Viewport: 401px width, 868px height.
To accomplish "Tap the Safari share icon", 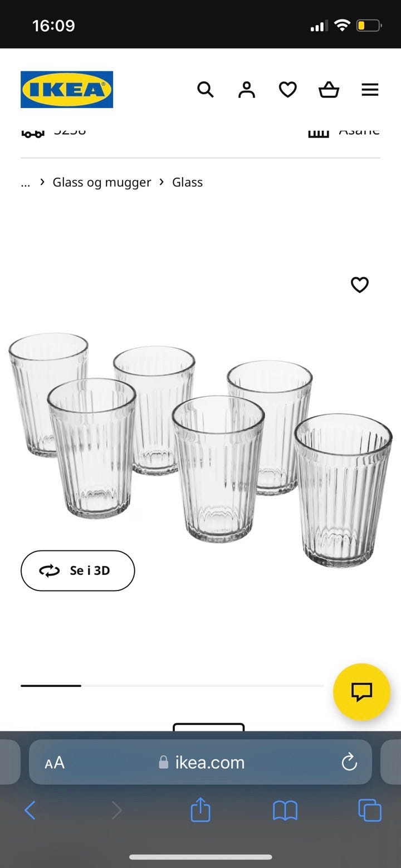I will (200, 810).
